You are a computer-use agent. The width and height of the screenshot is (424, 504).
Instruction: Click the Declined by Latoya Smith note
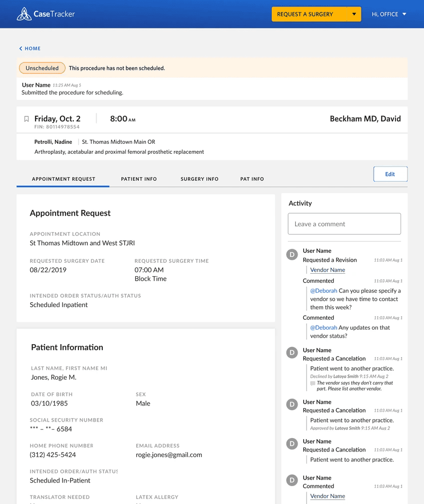(349, 377)
